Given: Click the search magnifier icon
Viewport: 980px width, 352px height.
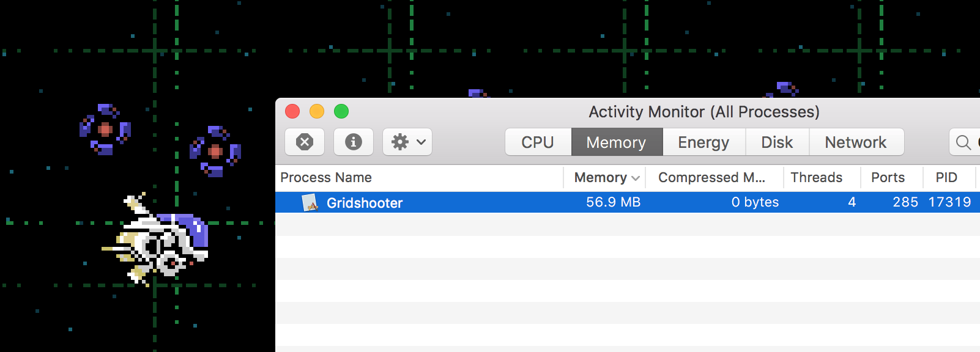Looking at the screenshot, I should [x=963, y=142].
